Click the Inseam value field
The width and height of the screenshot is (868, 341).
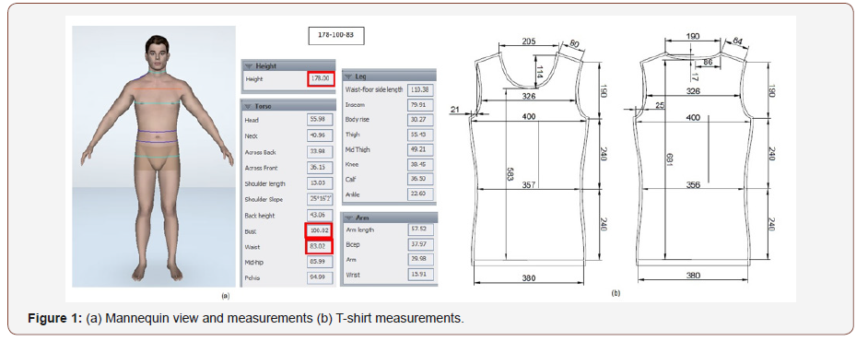pos(421,105)
